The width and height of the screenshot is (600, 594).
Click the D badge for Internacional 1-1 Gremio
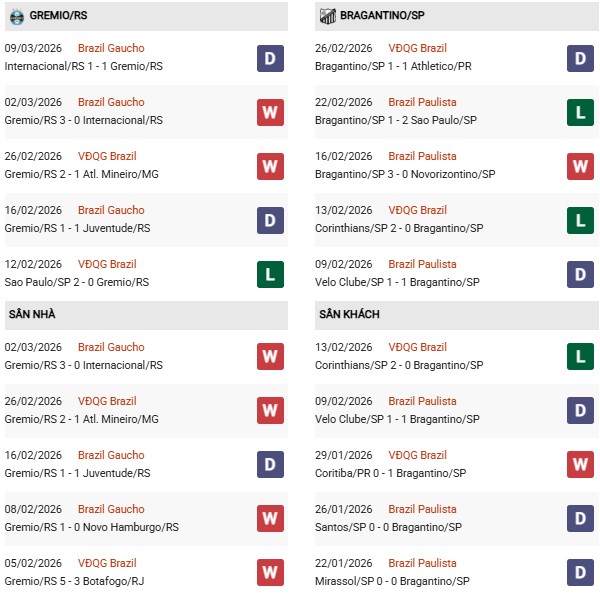click(x=270, y=58)
